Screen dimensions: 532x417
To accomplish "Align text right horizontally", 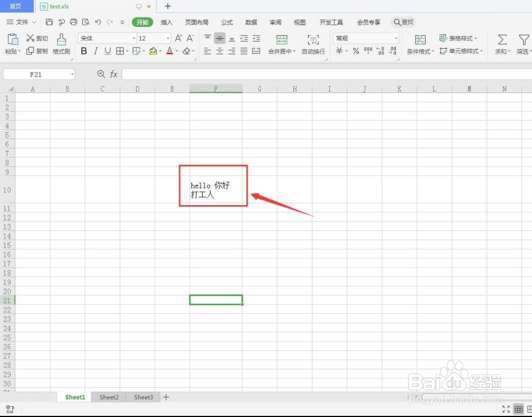I will (232, 51).
